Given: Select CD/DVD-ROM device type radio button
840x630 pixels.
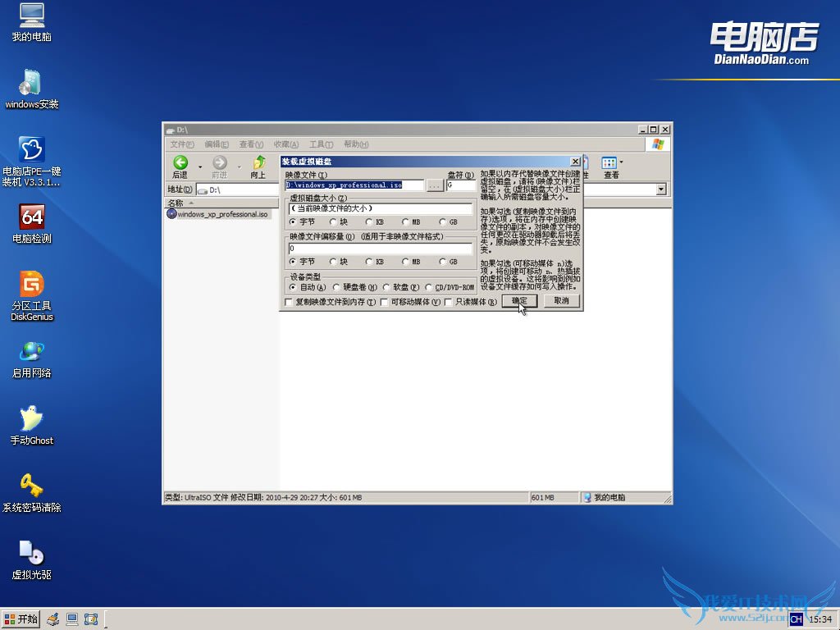Looking at the screenshot, I should (429, 287).
